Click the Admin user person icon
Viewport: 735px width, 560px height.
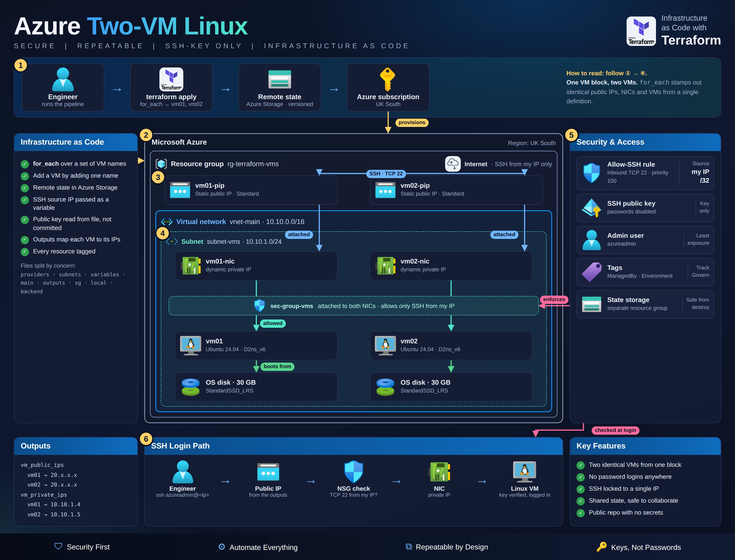(591, 240)
